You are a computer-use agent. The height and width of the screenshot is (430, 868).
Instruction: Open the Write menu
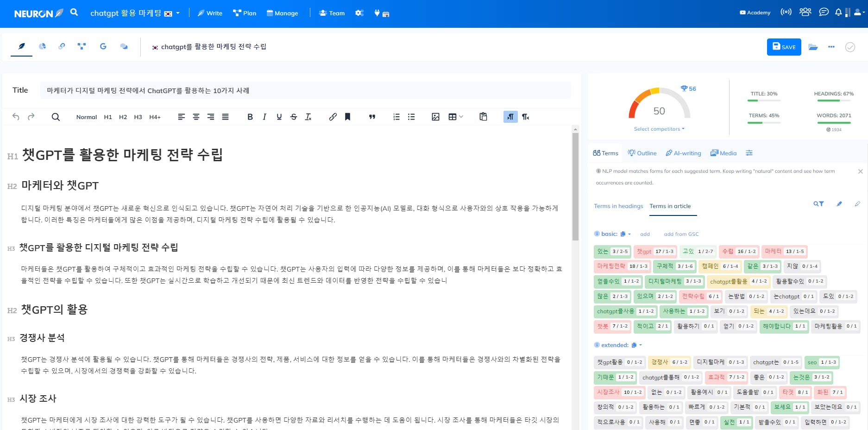coord(210,13)
